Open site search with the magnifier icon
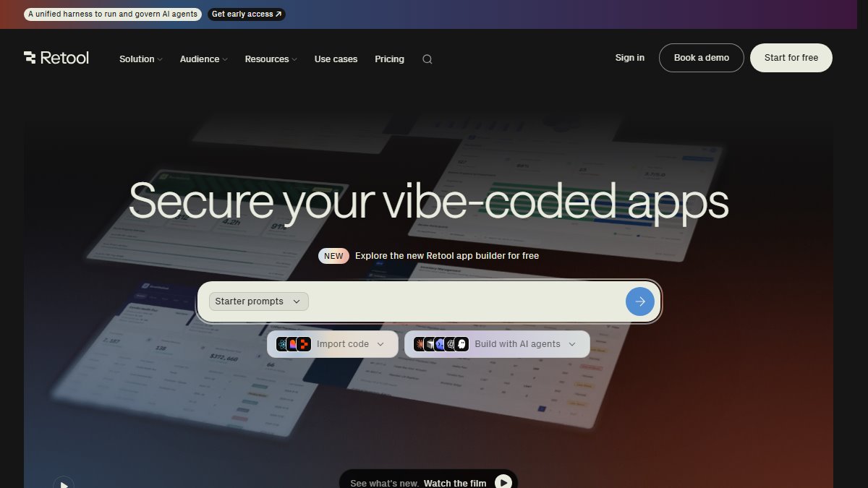Viewport: 868px width, 488px height. (x=427, y=59)
